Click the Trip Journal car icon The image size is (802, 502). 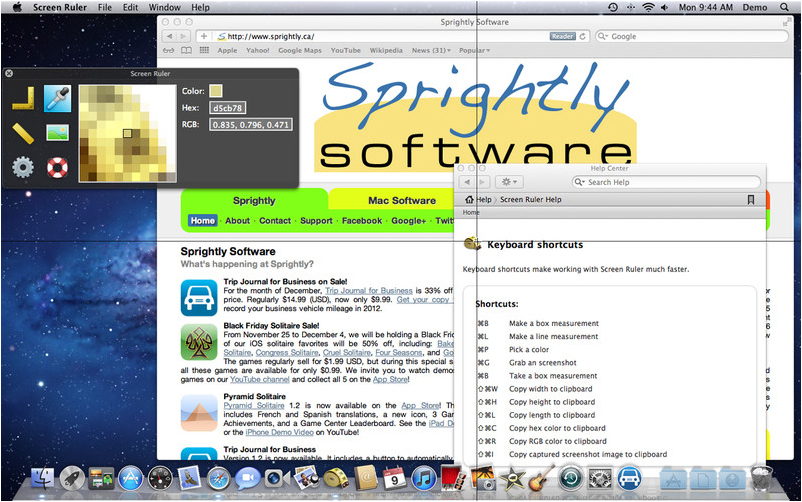[199, 298]
